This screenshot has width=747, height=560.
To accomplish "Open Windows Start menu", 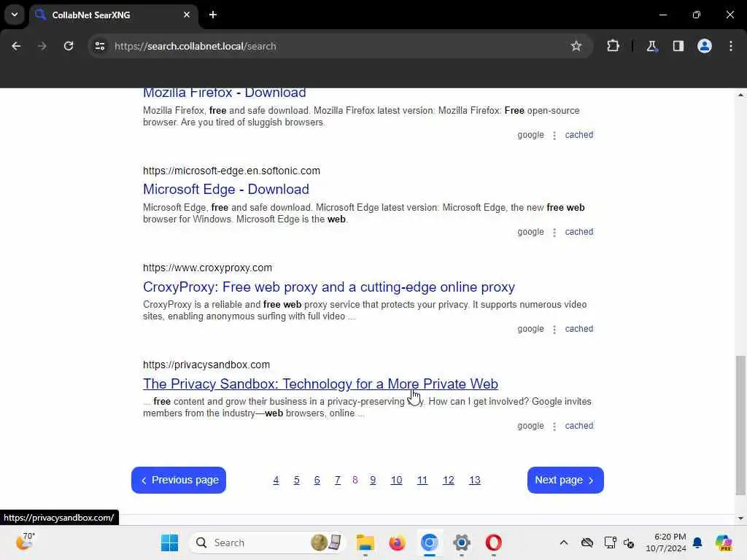I will coord(169,542).
